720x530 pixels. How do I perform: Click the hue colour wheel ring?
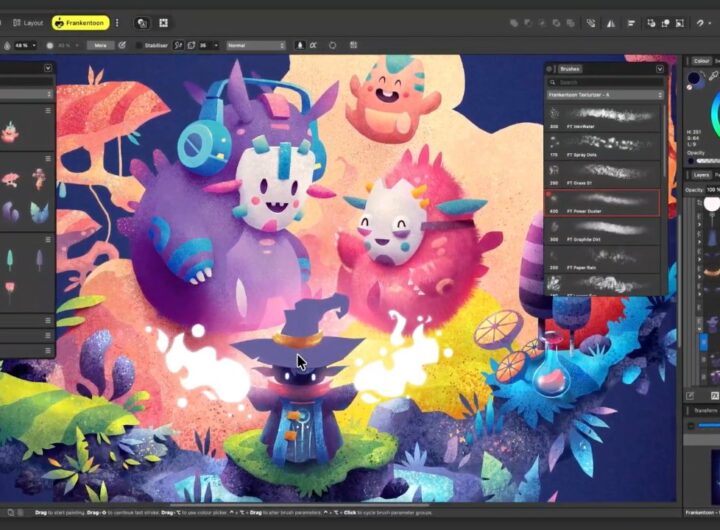(714, 114)
